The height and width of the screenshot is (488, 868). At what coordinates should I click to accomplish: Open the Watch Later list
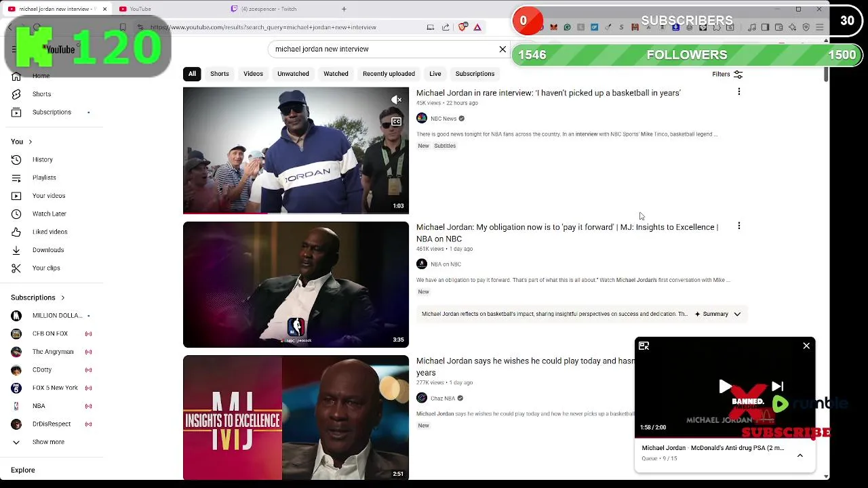pos(50,213)
